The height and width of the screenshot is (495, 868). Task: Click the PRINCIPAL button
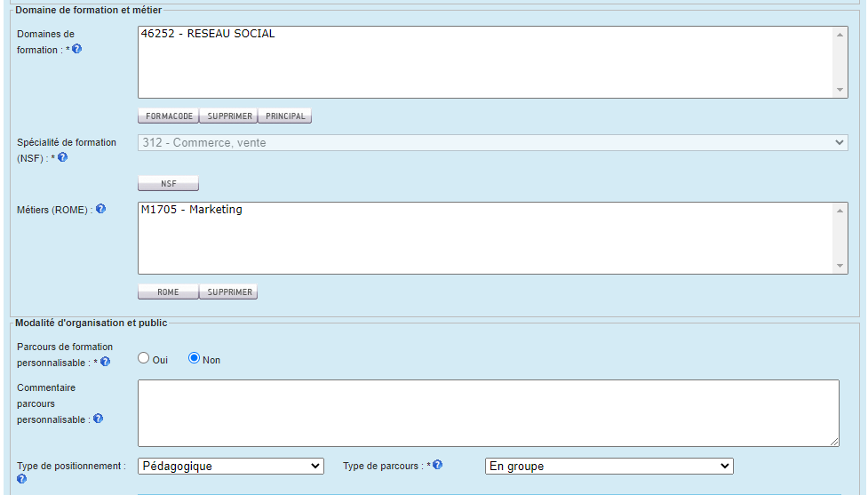[x=285, y=116]
